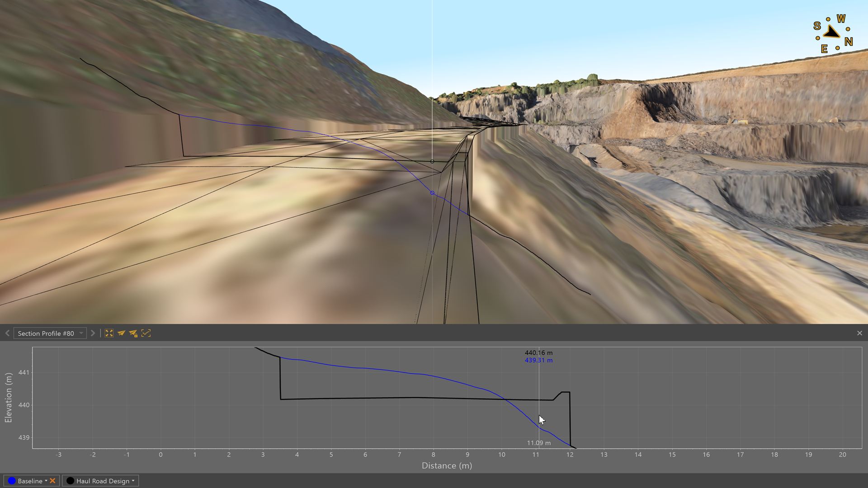
Task: Go to next section profile arrow
Action: [93, 333]
